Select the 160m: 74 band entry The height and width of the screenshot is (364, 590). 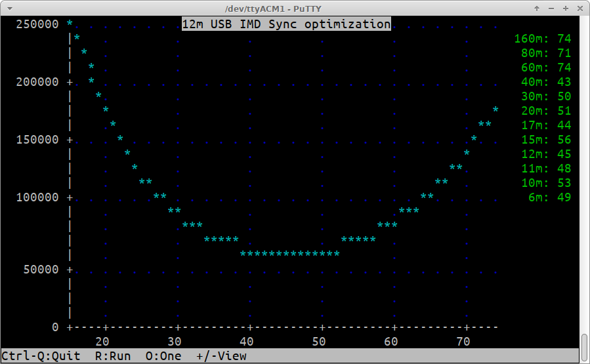[542, 39]
